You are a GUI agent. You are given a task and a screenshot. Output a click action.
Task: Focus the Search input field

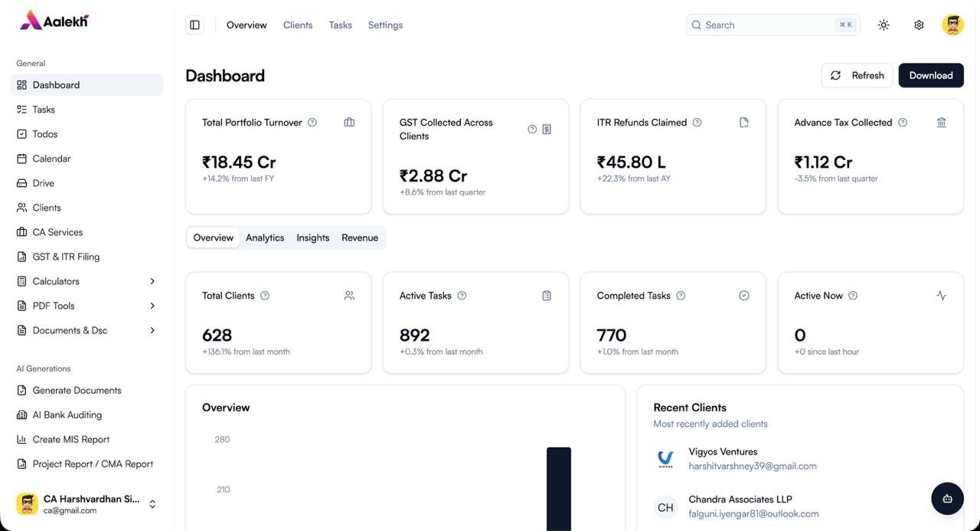point(766,25)
